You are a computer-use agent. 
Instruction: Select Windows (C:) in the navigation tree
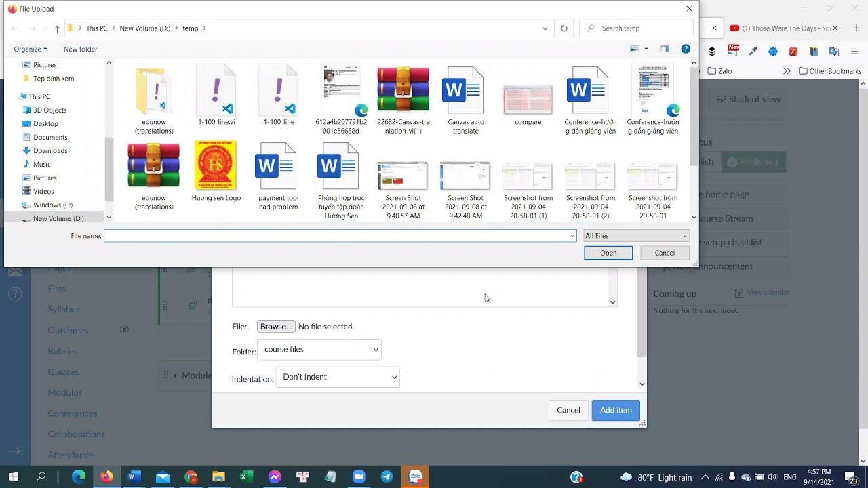pyautogui.click(x=53, y=205)
